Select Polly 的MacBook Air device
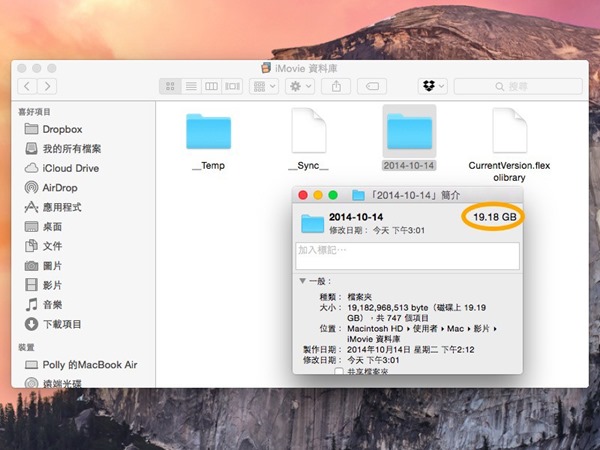The height and width of the screenshot is (450, 600). pyautogui.click(x=81, y=365)
